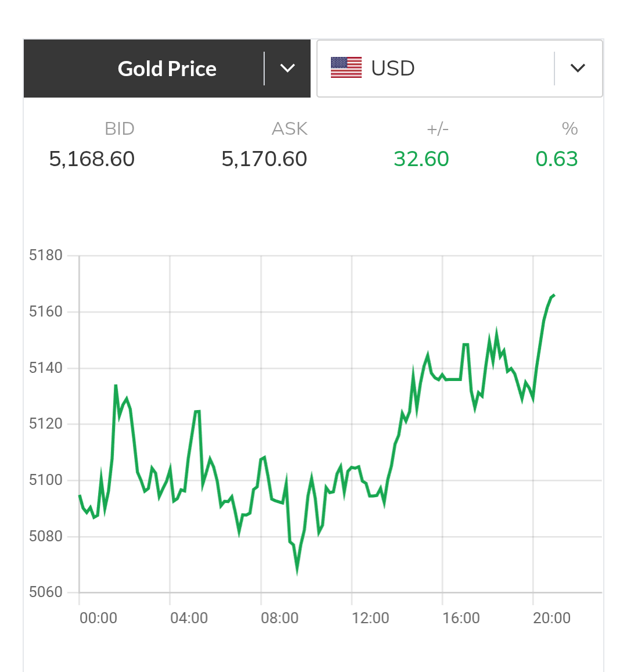This screenshot has height=672, width=627.
Task: Click the BID column label
Action: 120,128
